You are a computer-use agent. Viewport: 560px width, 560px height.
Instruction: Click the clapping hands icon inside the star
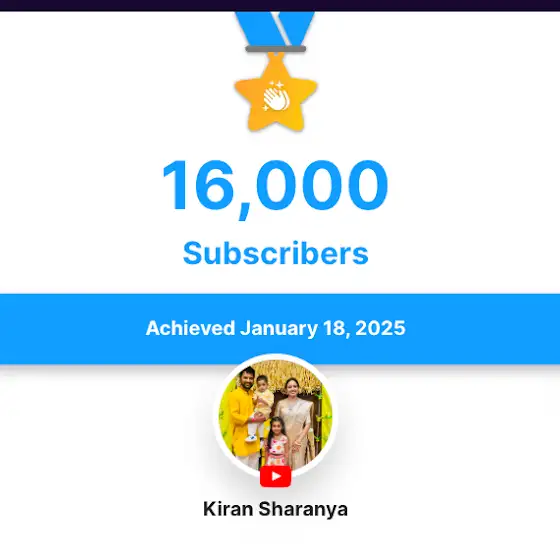(x=275, y=97)
